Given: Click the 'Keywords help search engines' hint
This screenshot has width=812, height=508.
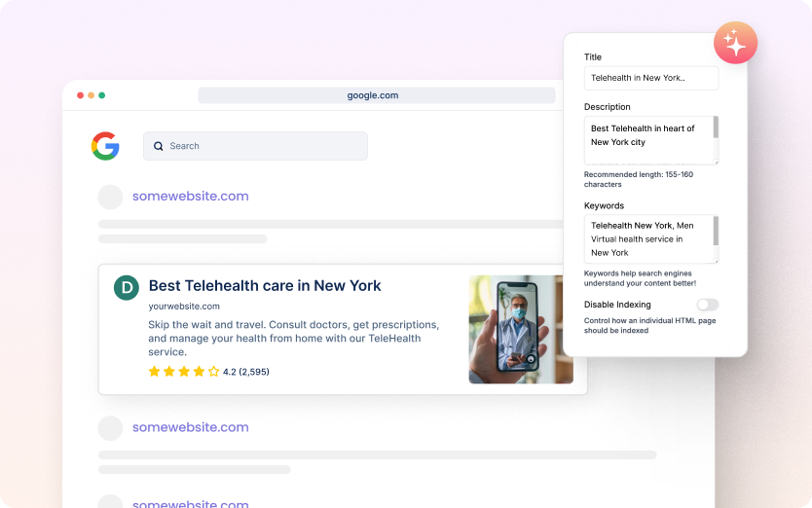Looking at the screenshot, I should [x=640, y=278].
